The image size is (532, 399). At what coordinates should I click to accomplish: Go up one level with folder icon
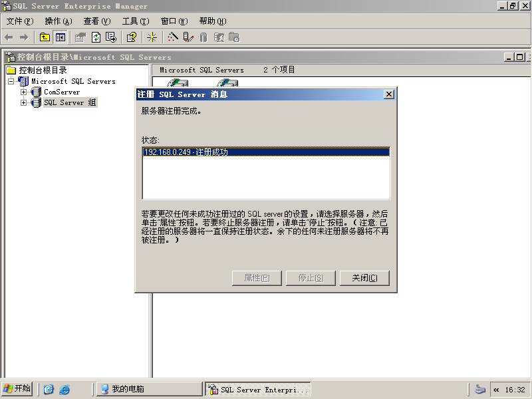point(45,37)
